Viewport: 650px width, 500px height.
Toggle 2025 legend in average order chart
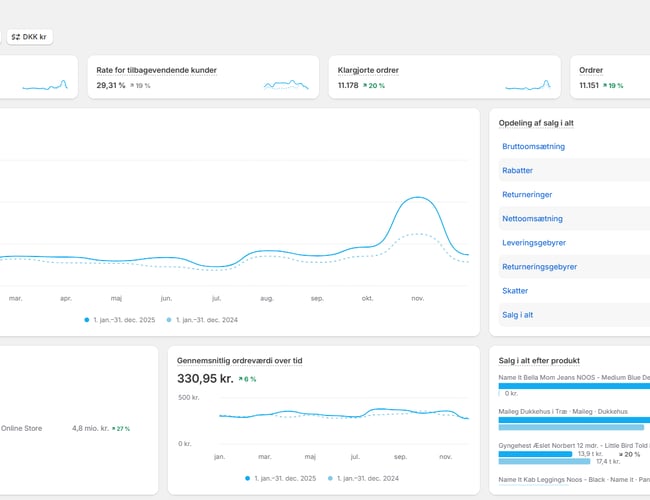(x=285, y=479)
